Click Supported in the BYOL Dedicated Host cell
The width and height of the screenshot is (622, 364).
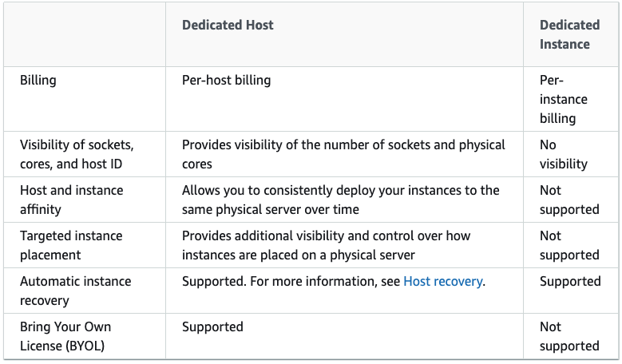pyautogui.click(x=212, y=327)
